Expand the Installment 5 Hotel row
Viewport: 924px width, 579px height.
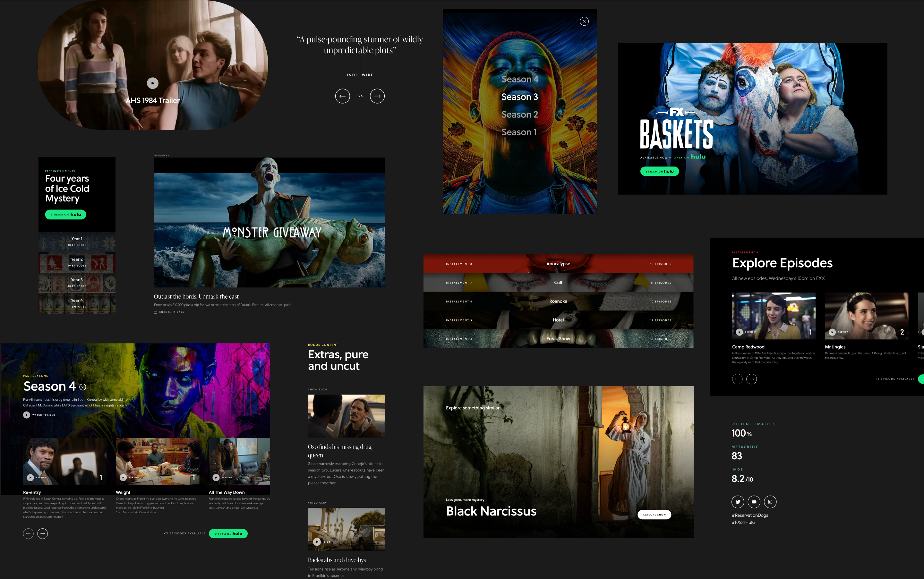click(558, 320)
